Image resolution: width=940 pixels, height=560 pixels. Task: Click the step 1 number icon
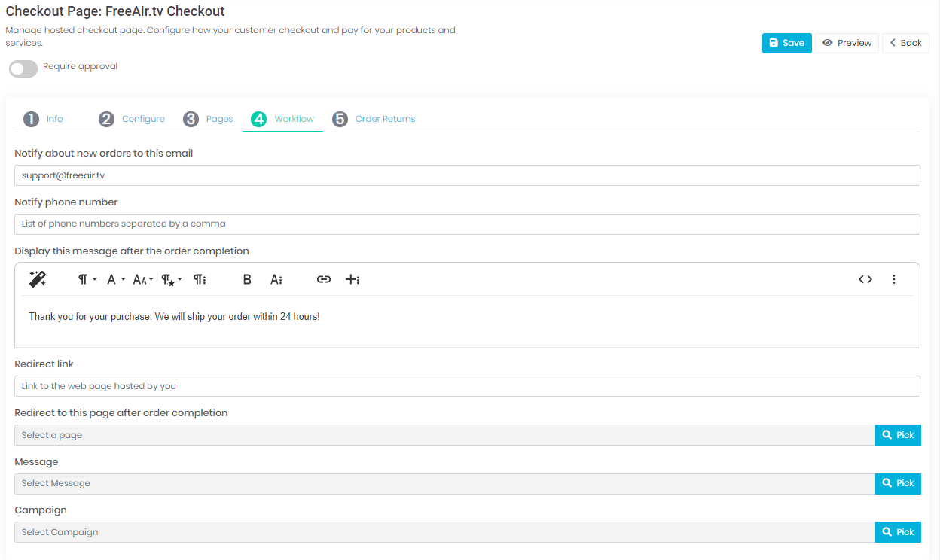31,119
